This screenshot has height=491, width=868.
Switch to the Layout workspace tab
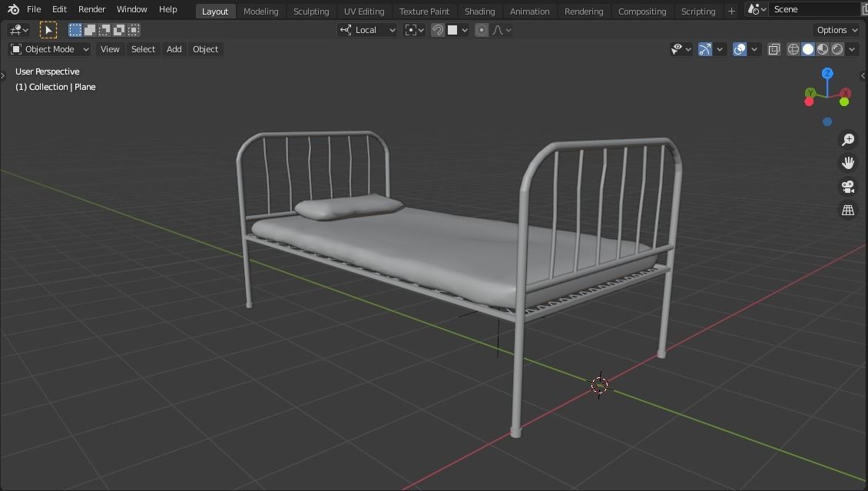[x=215, y=11]
